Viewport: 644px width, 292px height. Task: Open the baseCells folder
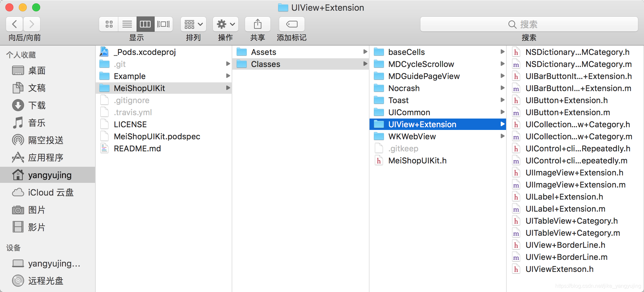438,52
